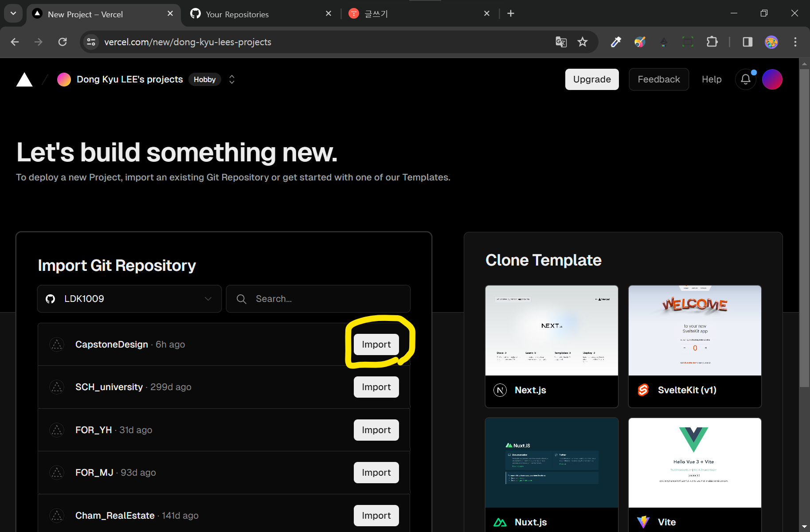This screenshot has height=532, width=810.
Task: Click the Upgrade button
Action: coord(592,79)
